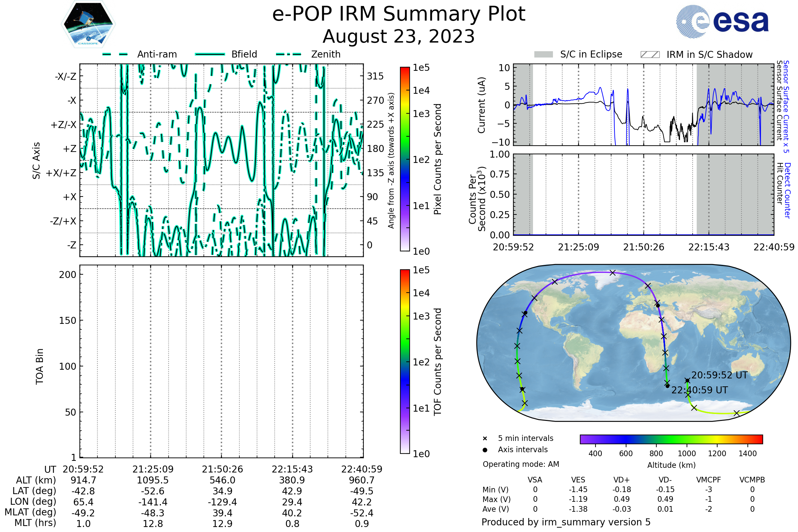798x532 pixels.
Task: Click the Operating mode: AM text
Action: [521, 464]
